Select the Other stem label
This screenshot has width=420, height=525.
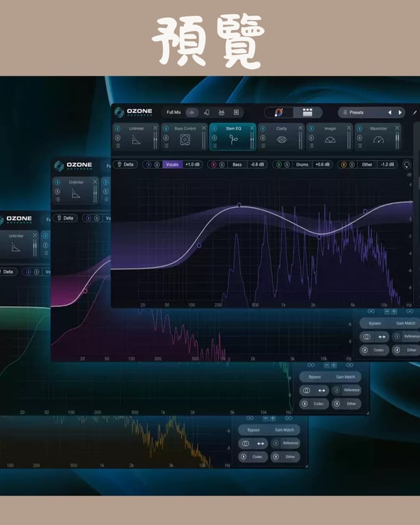tap(367, 164)
